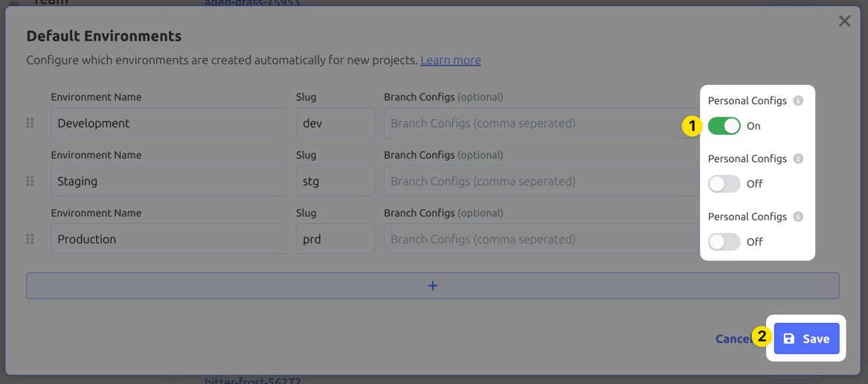Enable Personal Configs for Production
This screenshot has height=384, width=868.
[x=724, y=242]
